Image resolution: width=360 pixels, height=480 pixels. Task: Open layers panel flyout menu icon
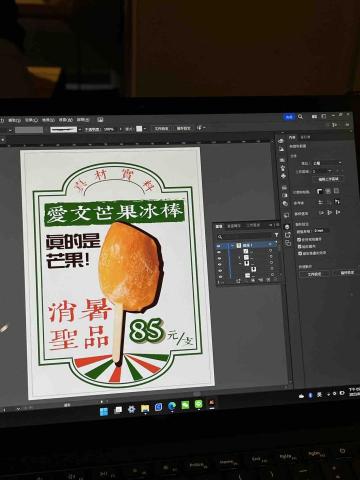coord(277,225)
